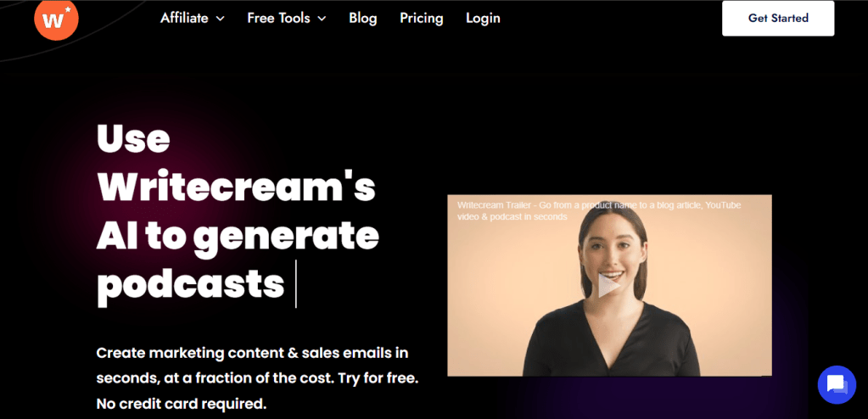This screenshot has width=868, height=419.
Task: Click the Get Started button
Action: coord(778,19)
